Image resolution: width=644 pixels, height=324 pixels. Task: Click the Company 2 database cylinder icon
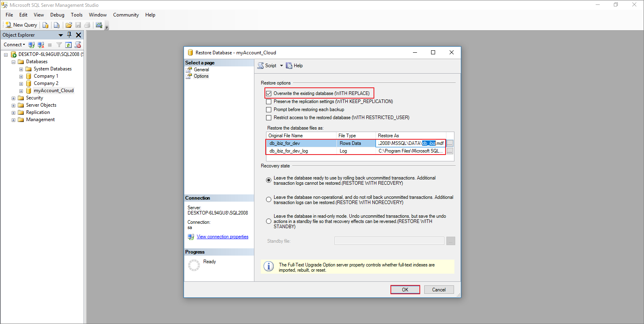[x=29, y=83]
